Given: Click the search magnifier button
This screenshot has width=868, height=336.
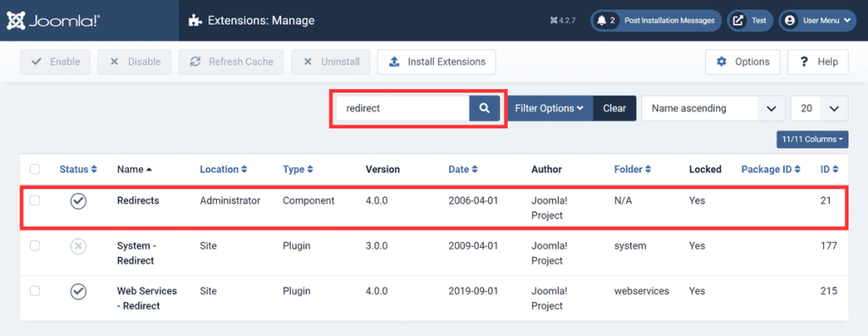Looking at the screenshot, I should (x=484, y=109).
